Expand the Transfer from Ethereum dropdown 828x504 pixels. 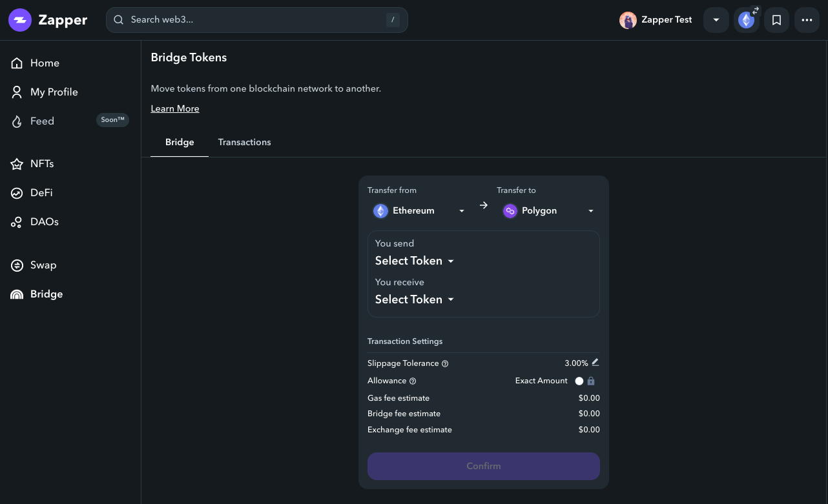coord(419,211)
